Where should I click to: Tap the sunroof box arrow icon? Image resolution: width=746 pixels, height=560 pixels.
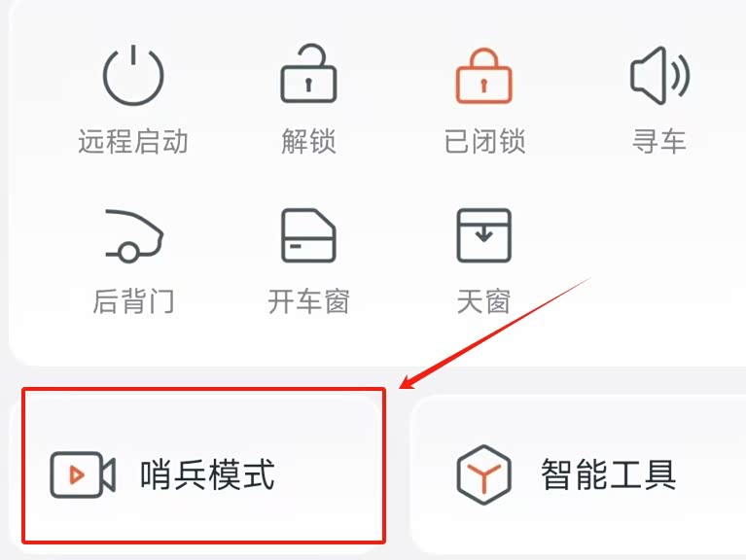click(x=483, y=235)
